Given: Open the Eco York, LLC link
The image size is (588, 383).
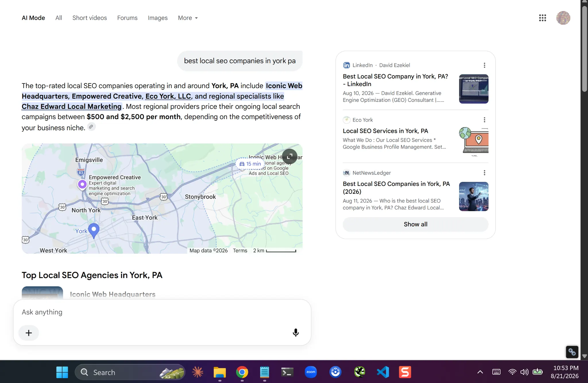Looking at the screenshot, I should click(x=168, y=96).
